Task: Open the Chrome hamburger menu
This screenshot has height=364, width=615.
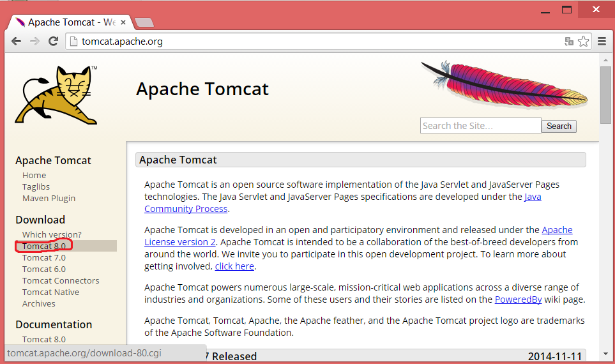Action: pyautogui.click(x=602, y=42)
